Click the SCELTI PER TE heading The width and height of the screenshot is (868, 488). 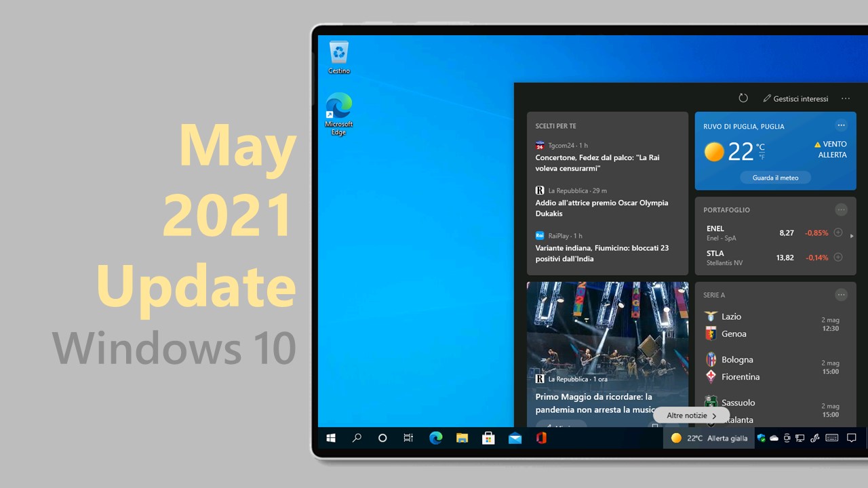(555, 126)
